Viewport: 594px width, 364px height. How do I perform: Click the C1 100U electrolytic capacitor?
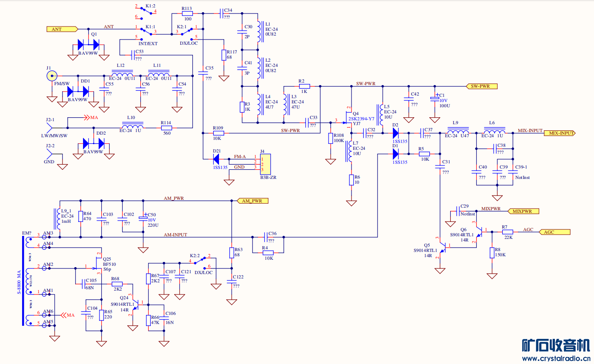tap(435, 99)
